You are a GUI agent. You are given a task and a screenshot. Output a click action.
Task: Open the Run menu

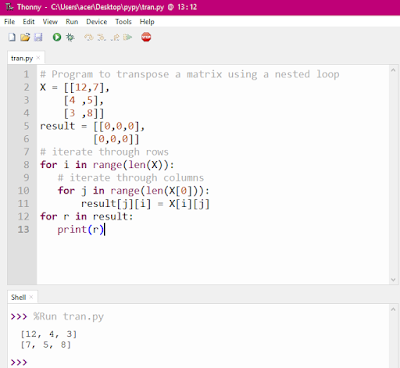pyautogui.click(x=72, y=22)
